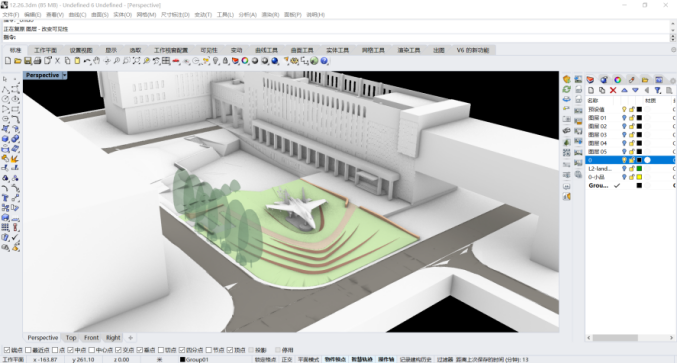Click the four-viewport layout icon

coord(166,61)
